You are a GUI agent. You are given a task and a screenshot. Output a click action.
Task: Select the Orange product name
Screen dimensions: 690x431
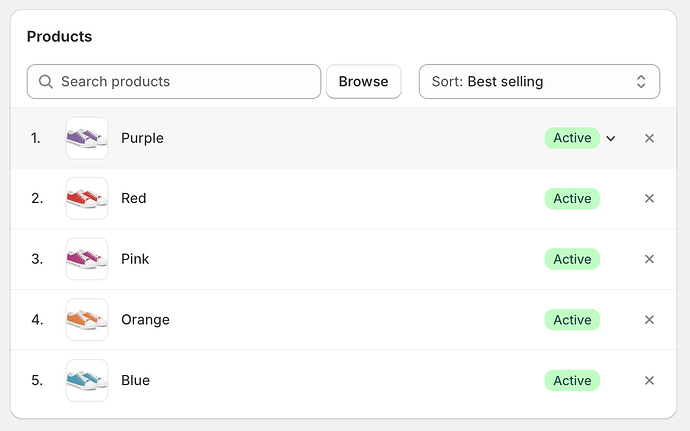[x=145, y=320]
